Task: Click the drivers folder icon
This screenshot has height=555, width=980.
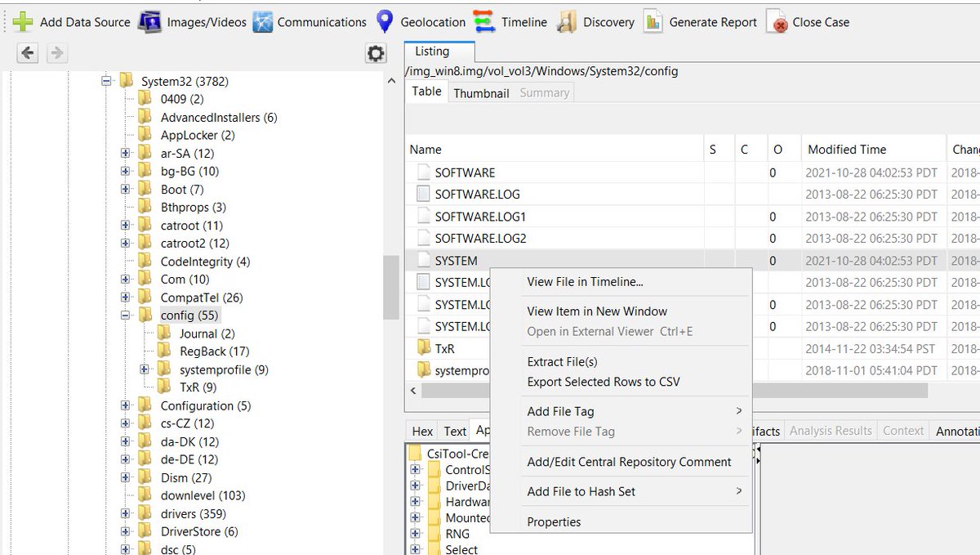Action: [x=145, y=513]
